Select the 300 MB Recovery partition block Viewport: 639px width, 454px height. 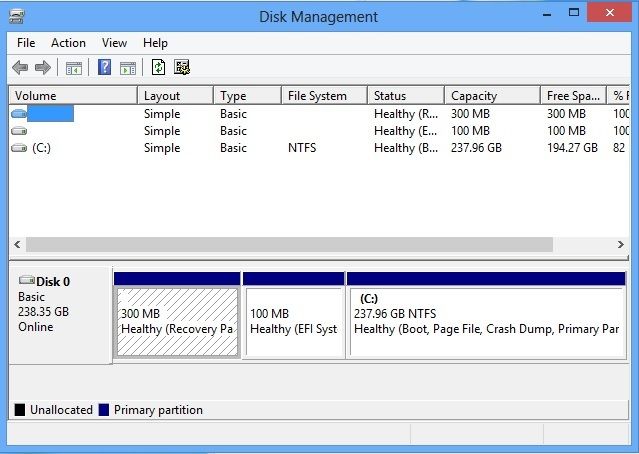pyautogui.click(x=177, y=321)
